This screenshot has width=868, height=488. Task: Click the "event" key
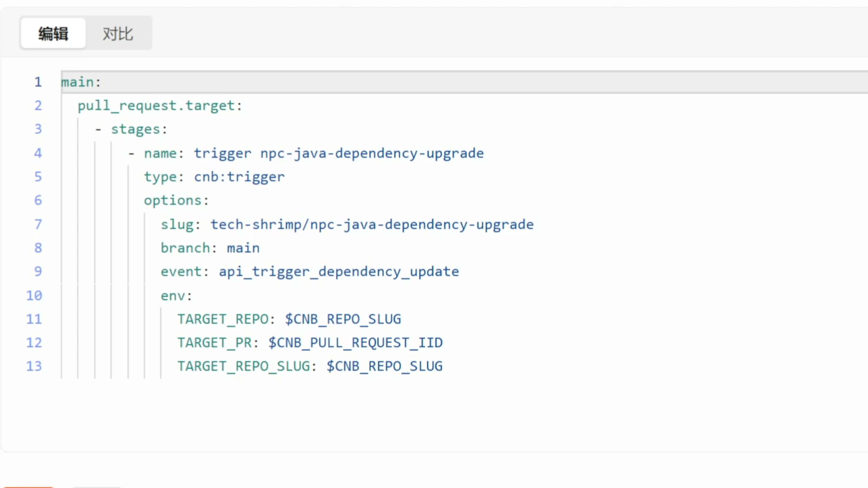click(181, 272)
